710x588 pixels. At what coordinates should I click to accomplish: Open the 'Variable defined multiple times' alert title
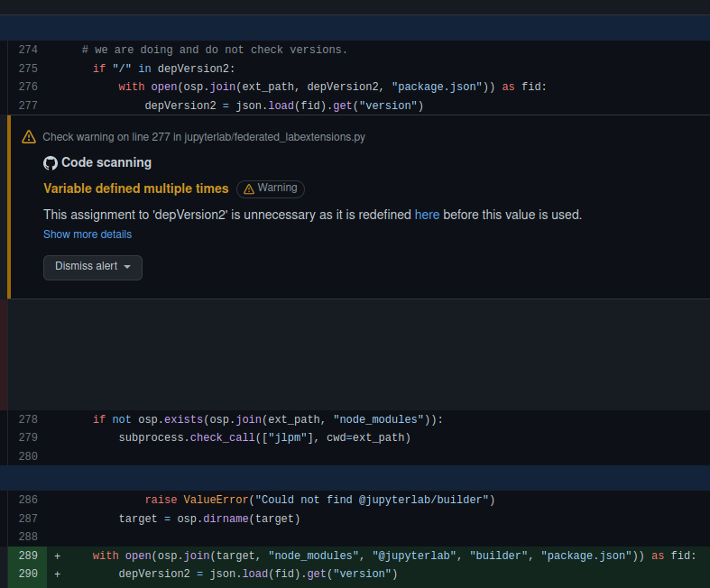[x=136, y=188]
